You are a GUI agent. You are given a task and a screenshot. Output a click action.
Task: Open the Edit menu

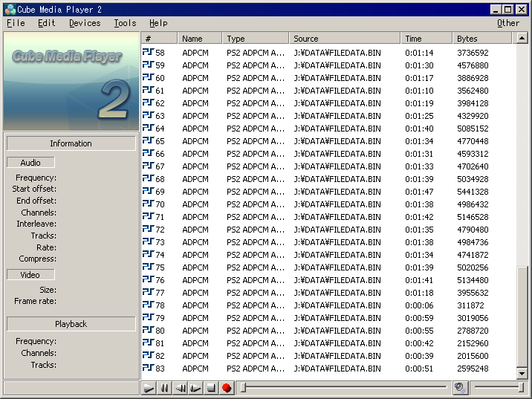(47, 23)
